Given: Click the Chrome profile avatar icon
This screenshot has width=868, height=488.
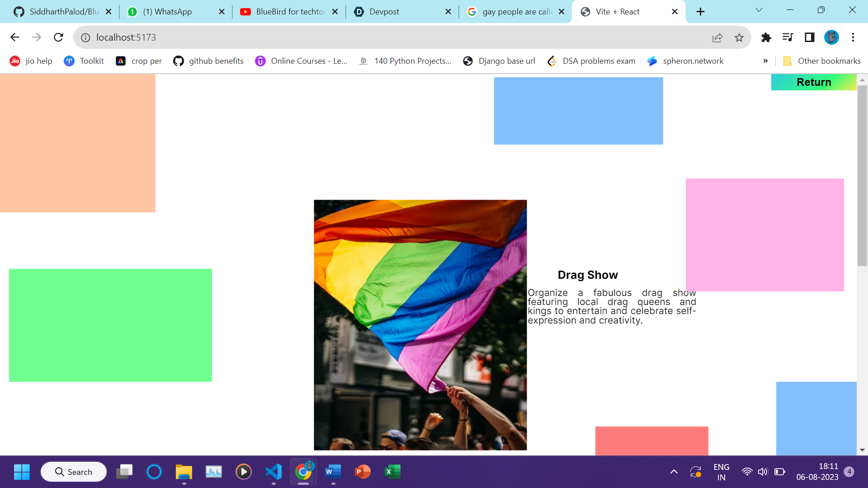Looking at the screenshot, I should (831, 38).
